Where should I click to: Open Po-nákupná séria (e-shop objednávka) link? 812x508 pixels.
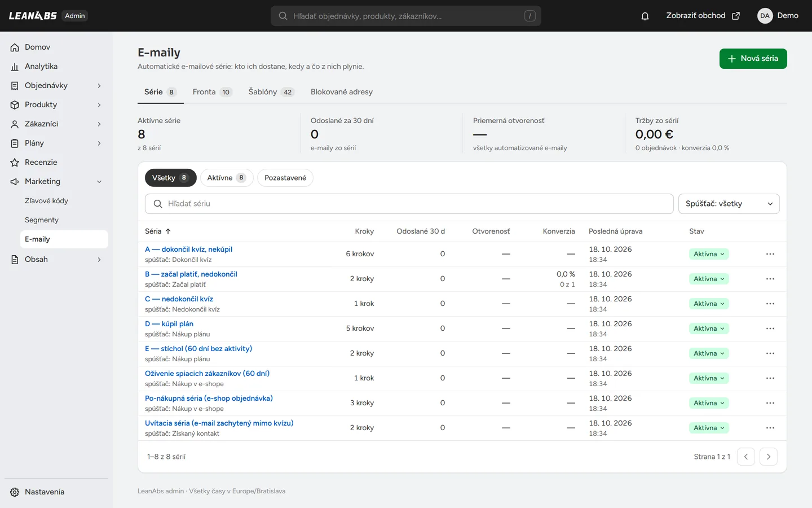(x=209, y=398)
